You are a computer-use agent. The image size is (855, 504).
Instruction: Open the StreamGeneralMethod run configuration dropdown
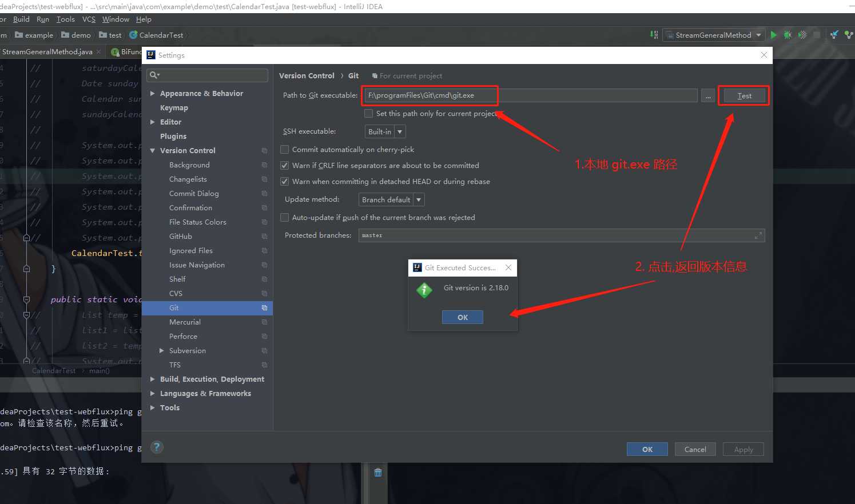pyautogui.click(x=714, y=35)
